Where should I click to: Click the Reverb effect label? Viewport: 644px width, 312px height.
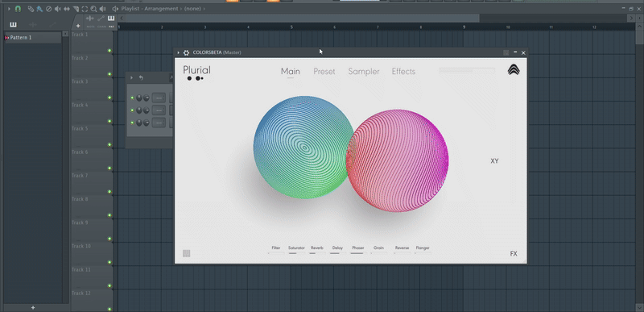point(317,248)
